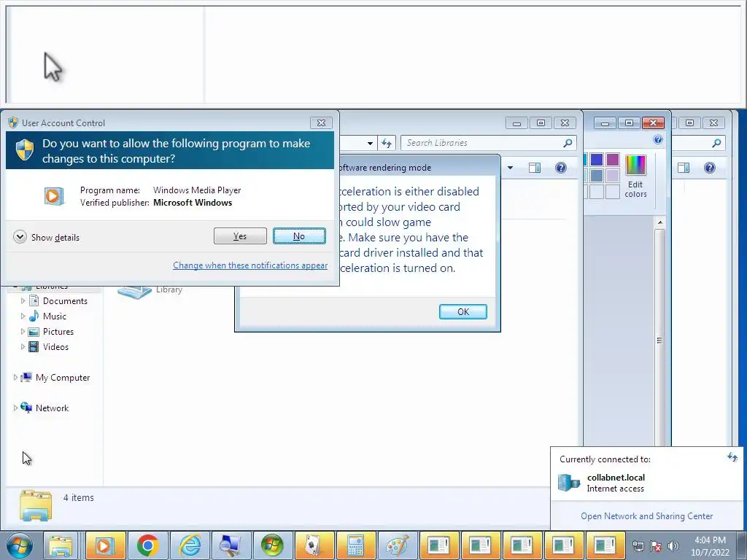747x560 pixels.
Task: Open Network and Sharing Center link
Action: (x=646, y=516)
